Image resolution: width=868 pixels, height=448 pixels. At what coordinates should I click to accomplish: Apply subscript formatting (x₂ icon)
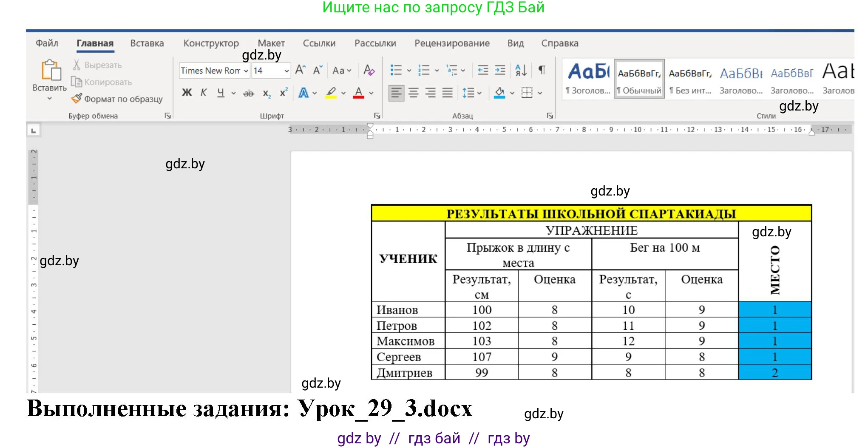[266, 93]
